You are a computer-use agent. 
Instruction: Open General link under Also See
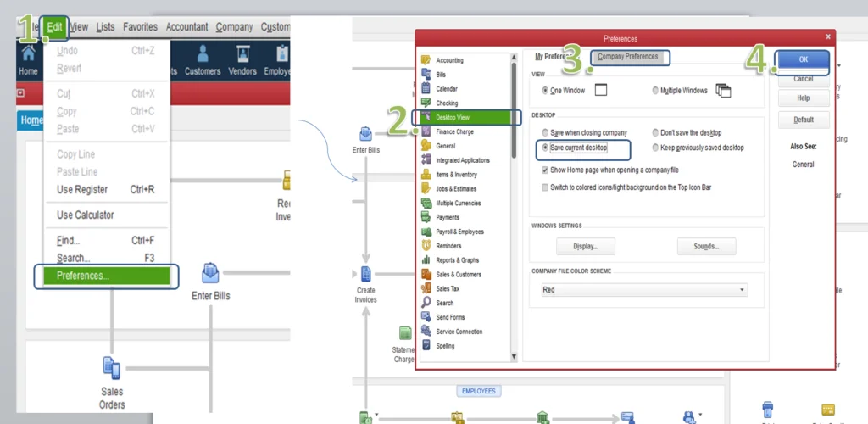click(x=803, y=165)
